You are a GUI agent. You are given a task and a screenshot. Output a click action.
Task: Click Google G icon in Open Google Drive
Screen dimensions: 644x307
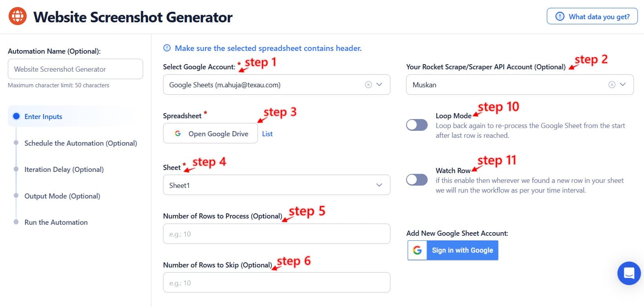pyautogui.click(x=178, y=134)
